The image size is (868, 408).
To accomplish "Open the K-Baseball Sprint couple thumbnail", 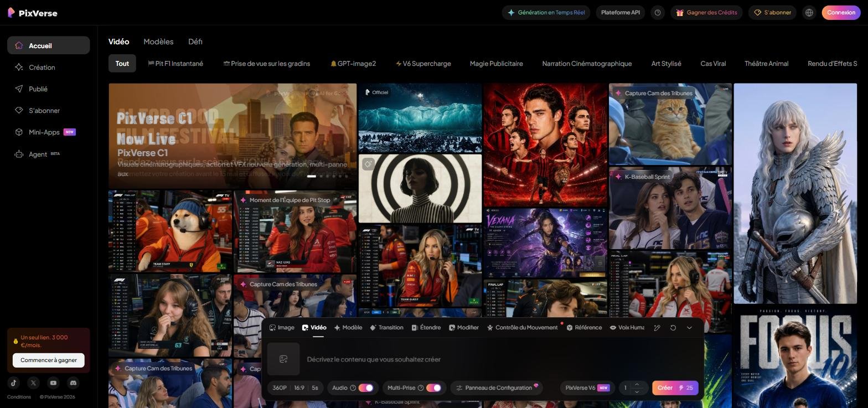I will (670, 208).
